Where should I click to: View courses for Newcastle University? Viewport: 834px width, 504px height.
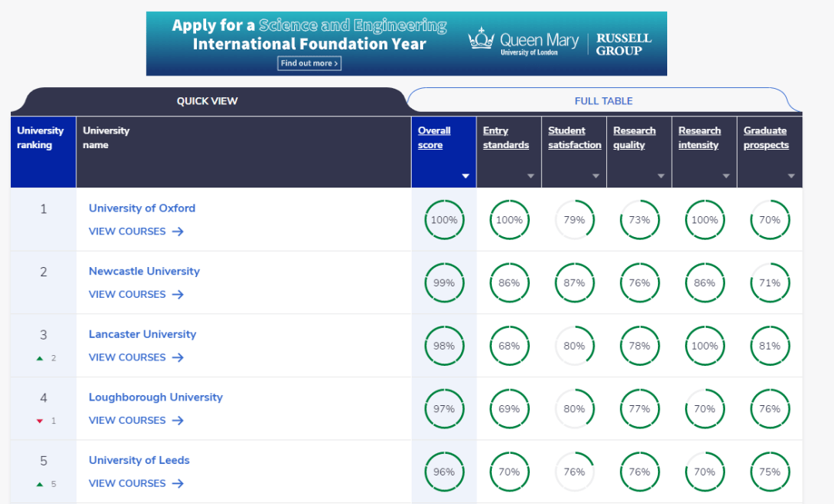click(x=136, y=295)
